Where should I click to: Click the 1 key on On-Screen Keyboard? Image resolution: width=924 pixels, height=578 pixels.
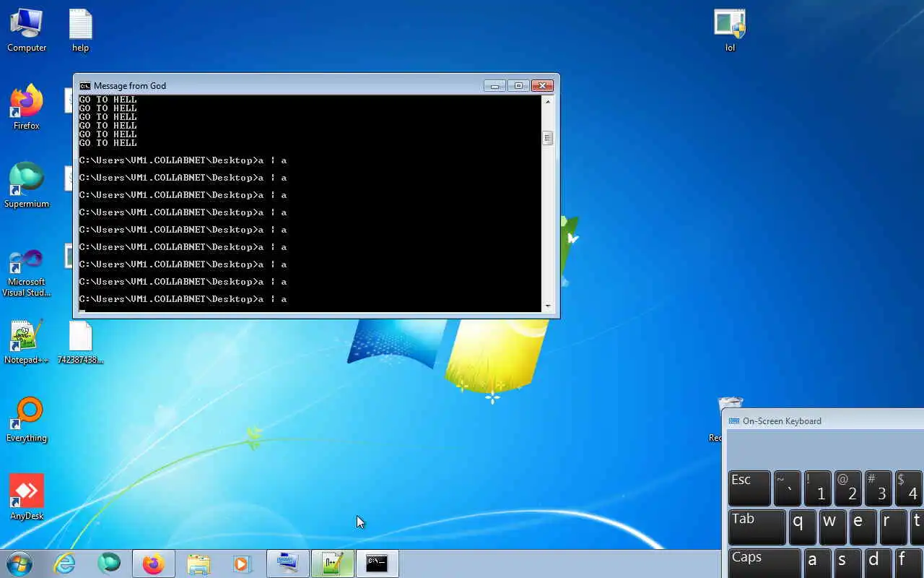pyautogui.click(x=818, y=488)
